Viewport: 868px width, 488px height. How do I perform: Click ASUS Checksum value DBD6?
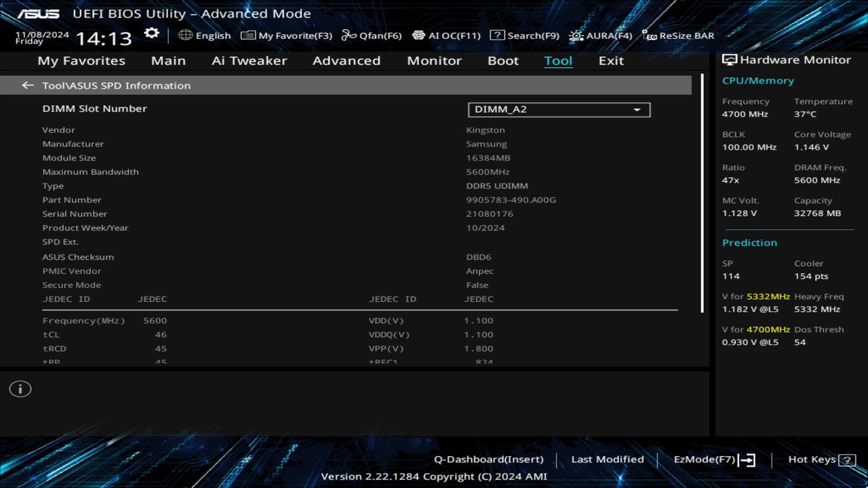click(479, 257)
